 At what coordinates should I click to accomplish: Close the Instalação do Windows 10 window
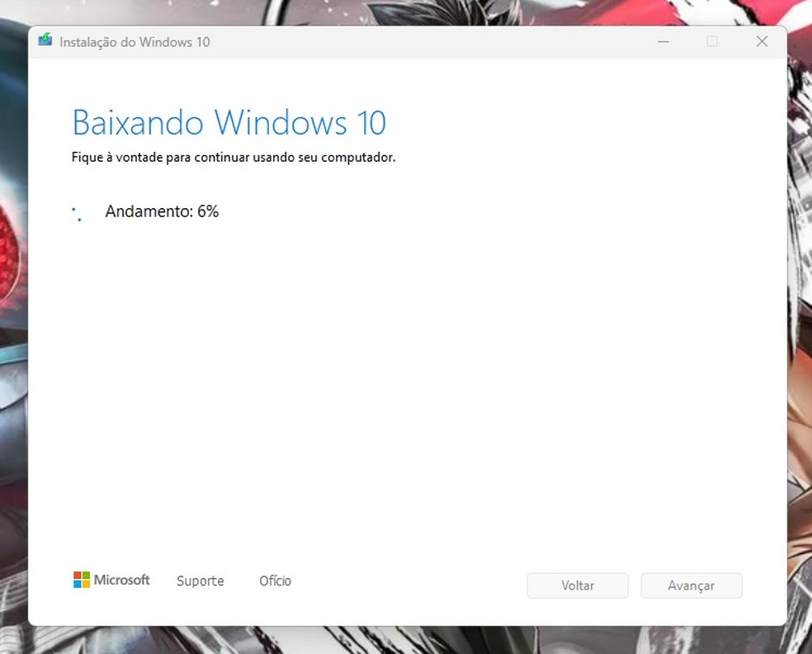(x=762, y=41)
